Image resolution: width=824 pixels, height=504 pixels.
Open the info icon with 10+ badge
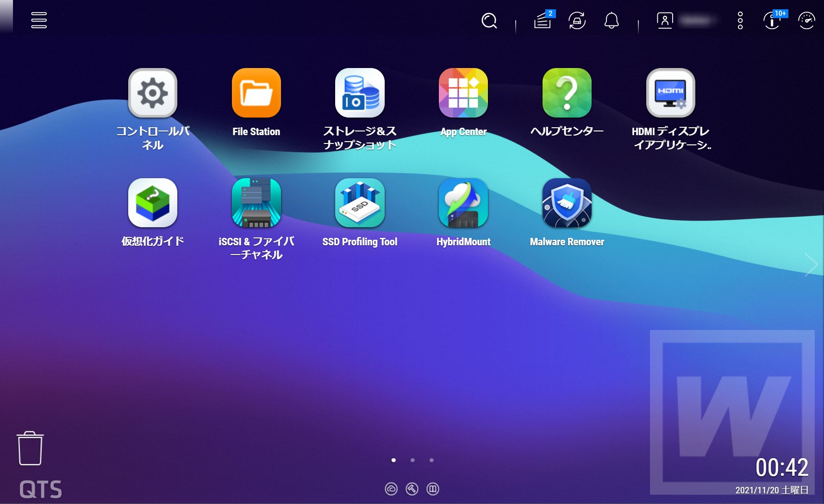pos(773,20)
